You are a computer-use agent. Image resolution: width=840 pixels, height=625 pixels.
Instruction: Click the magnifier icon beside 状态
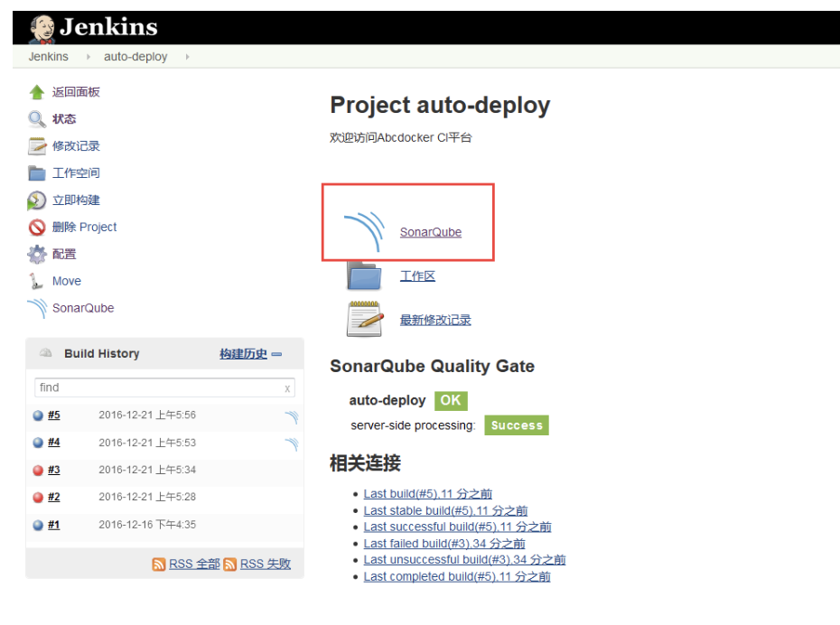coord(37,119)
